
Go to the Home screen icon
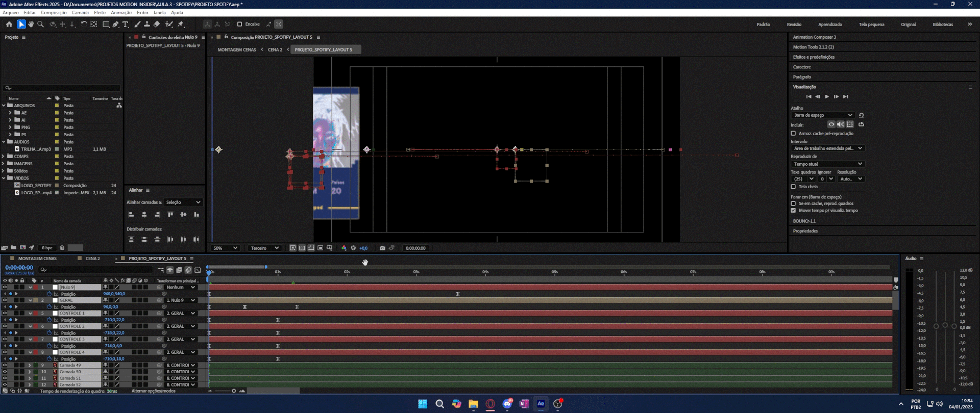9,24
